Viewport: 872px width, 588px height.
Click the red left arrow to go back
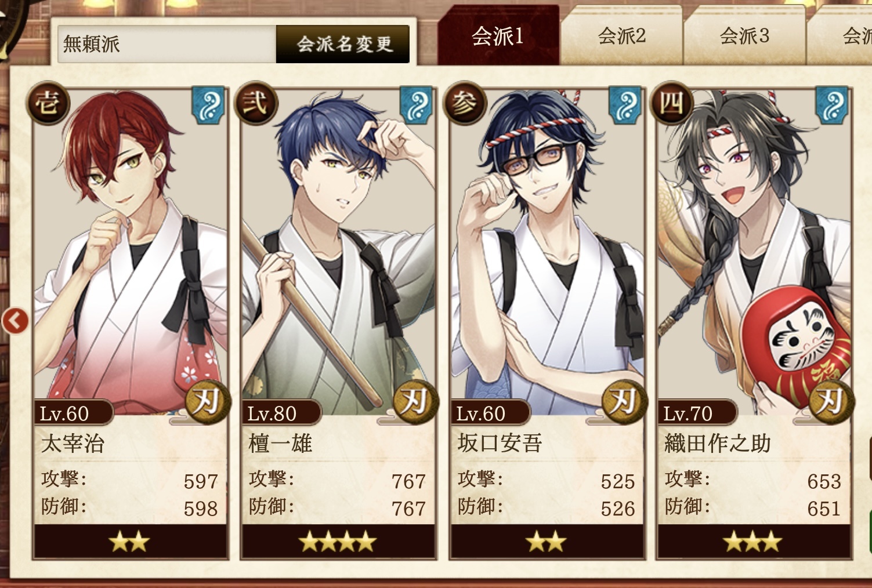coord(15,321)
